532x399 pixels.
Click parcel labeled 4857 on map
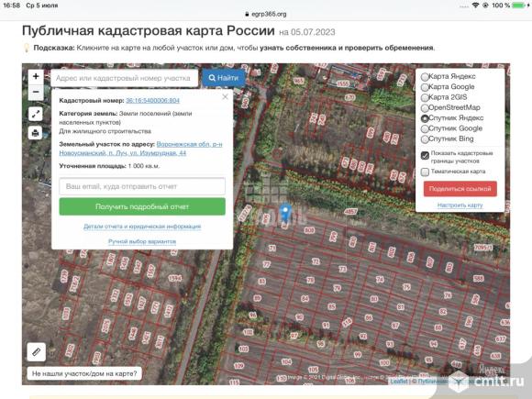pos(350,211)
